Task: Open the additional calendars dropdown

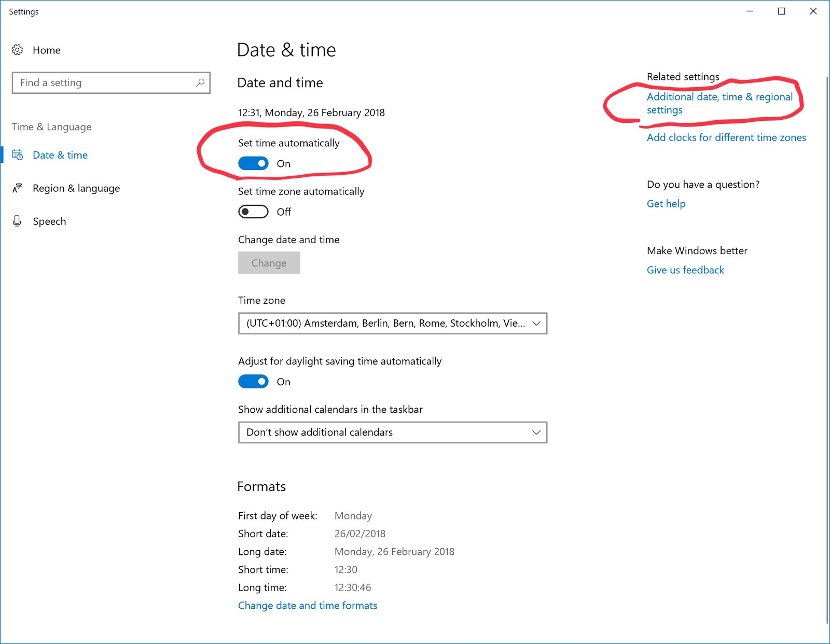Action: [x=393, y=432]
